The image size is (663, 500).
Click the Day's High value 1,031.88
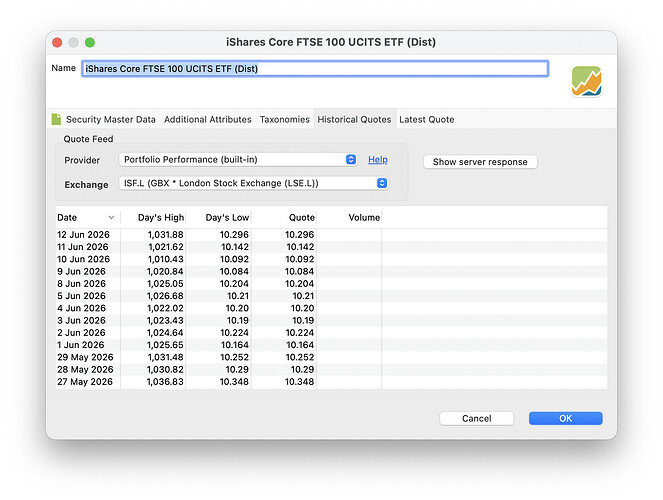[165, 235]
